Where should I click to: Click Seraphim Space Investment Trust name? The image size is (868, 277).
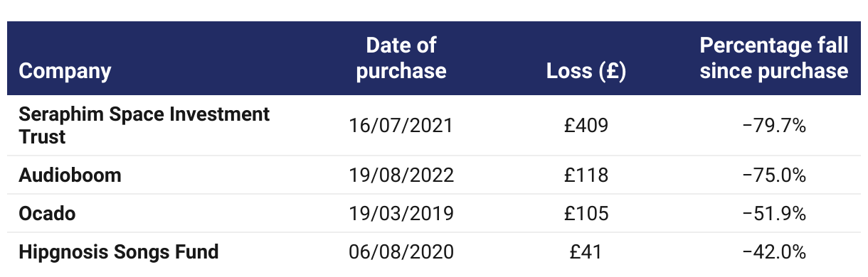pos(144,126)
